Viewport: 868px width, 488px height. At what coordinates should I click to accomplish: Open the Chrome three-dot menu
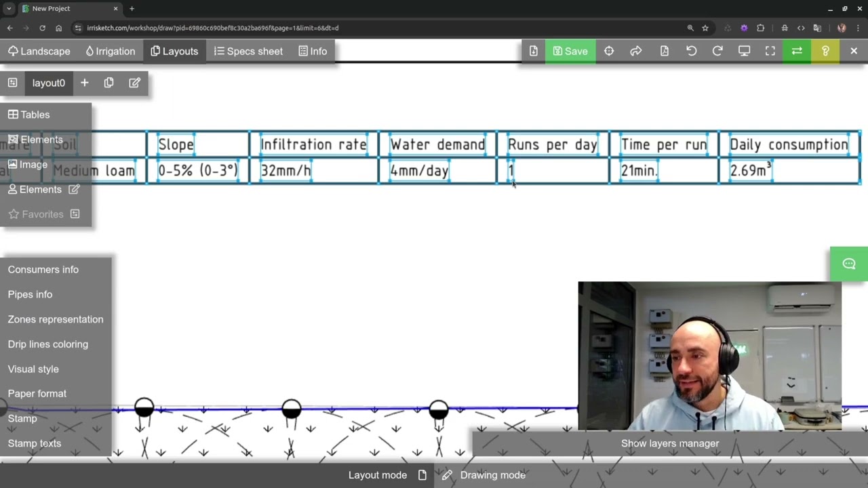pyautogui.click(x=858, y=28)
